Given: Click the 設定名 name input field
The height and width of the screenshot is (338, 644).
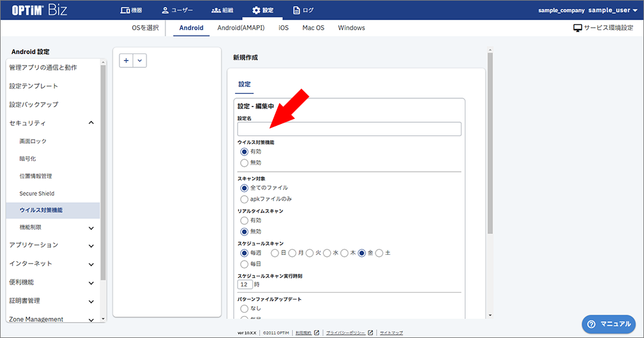Looking at the screenshot, I should (349, 129).
